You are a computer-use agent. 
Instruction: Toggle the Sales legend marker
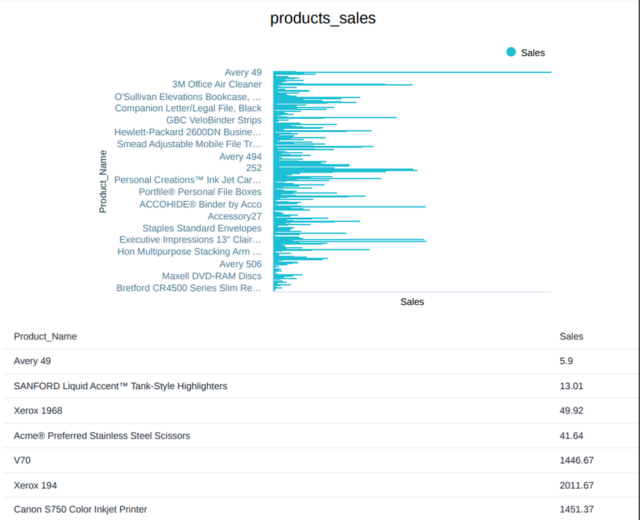(511, 52)
